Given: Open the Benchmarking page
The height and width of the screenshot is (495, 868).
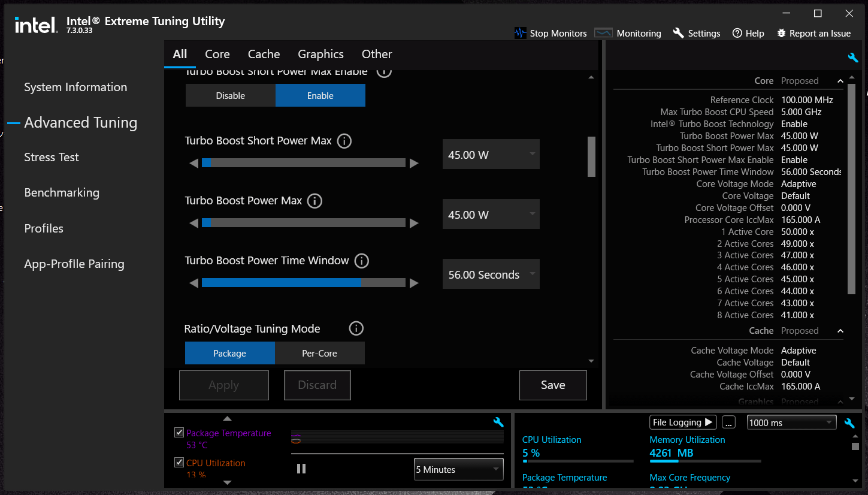Looking at the screenshot, I should (x=62, y=192).
